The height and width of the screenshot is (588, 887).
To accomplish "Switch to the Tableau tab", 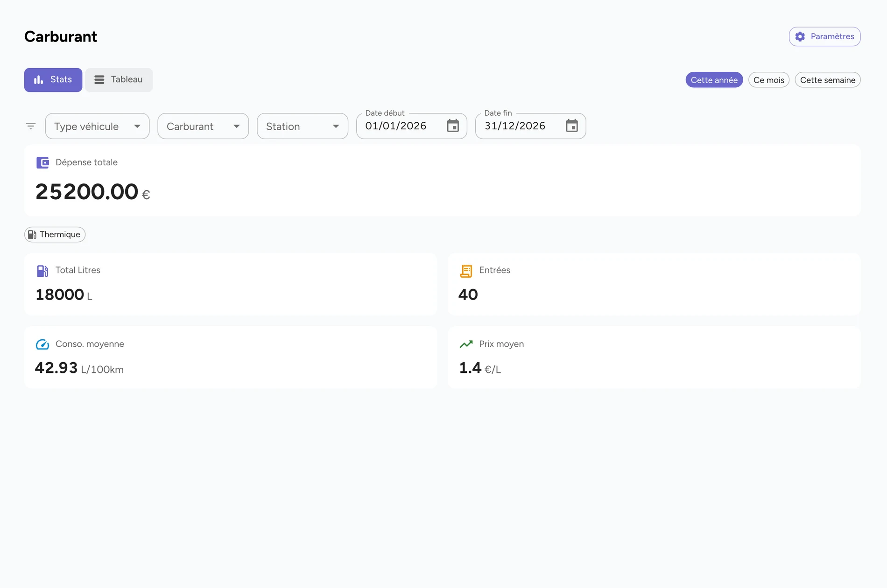I will (119, 80).
